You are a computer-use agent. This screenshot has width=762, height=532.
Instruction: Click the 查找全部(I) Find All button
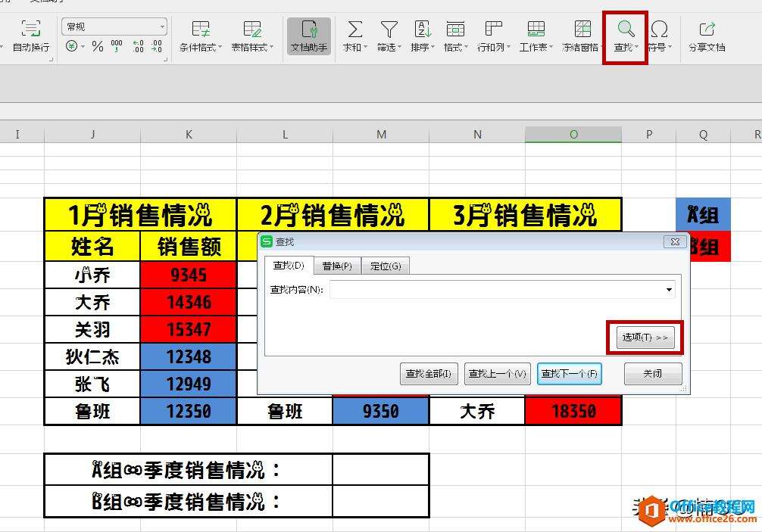click(428, 374)
